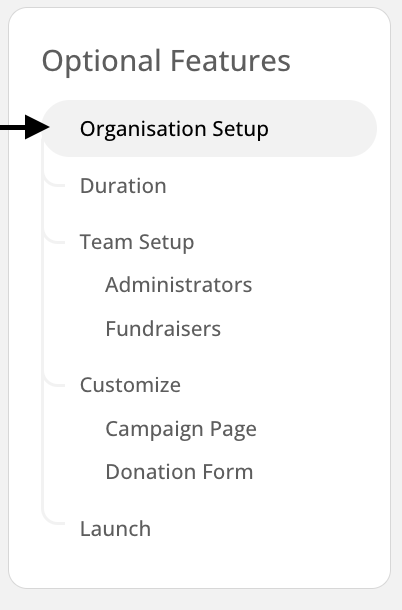This screenshot has height=610, width=402.
Task: Click the word Form in Donation Form
Action: [228, 472]
